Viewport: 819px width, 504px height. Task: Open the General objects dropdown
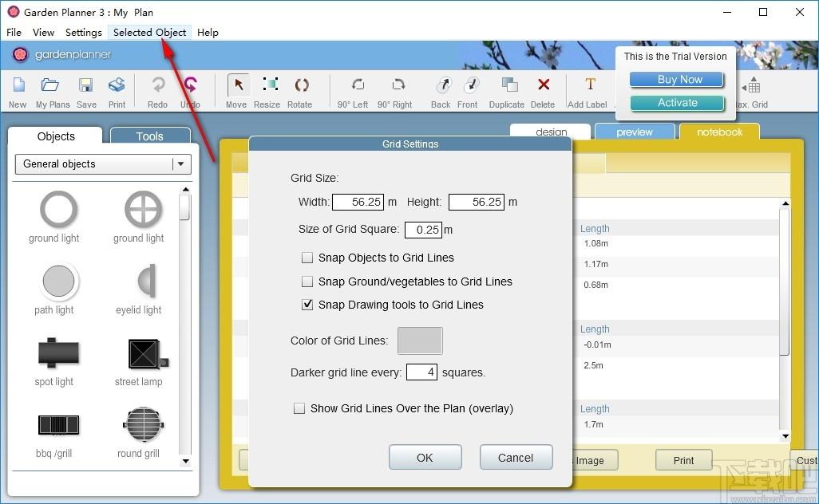click(103, 164)
